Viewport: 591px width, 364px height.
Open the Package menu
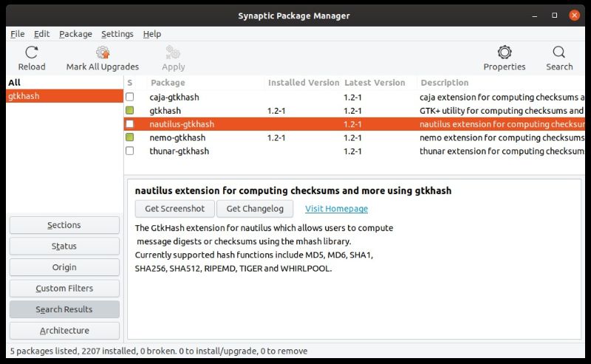tap(75, 34)
